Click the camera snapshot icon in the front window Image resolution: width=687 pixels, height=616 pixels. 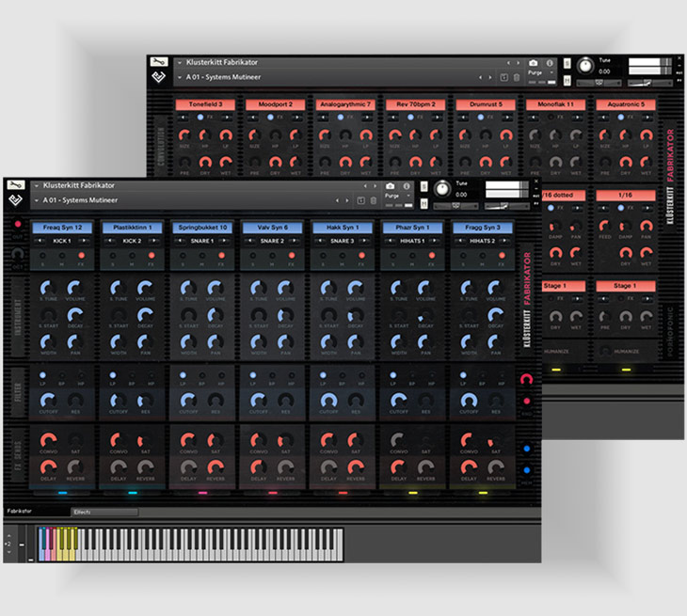(x=390, y=186)
